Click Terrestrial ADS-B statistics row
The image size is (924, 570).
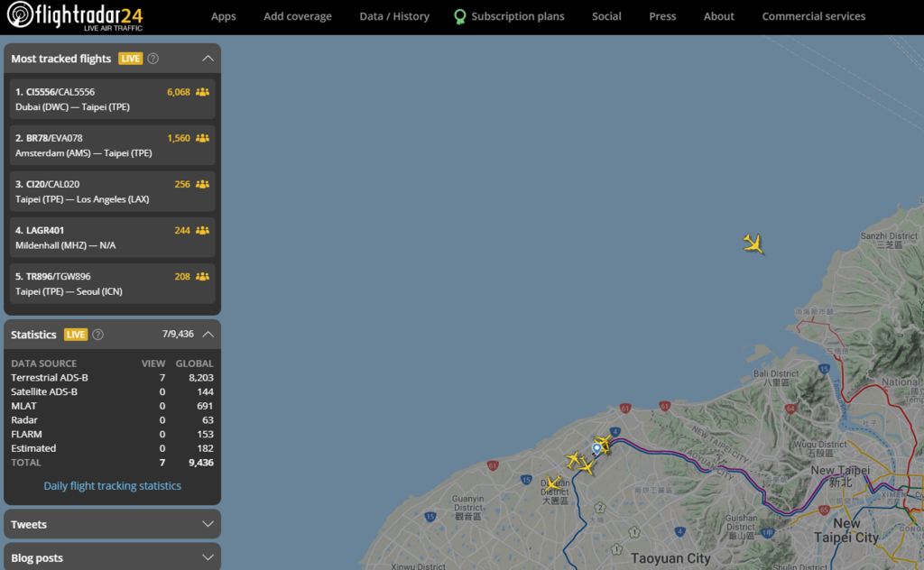tap(112, 378)
